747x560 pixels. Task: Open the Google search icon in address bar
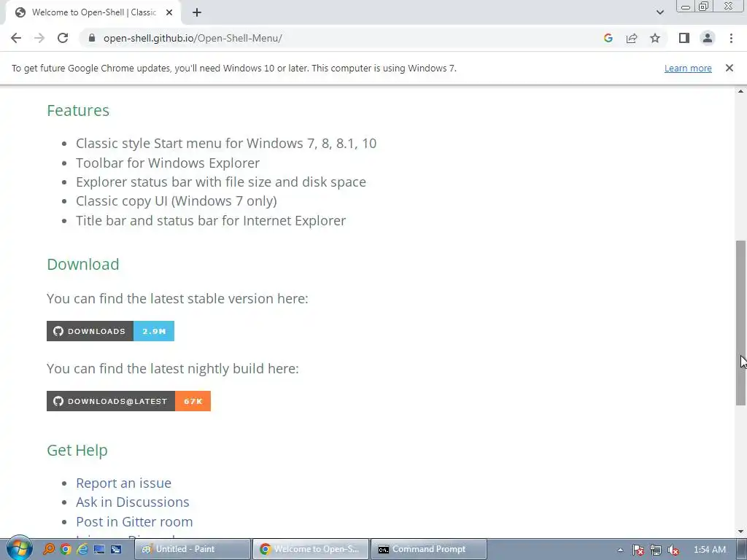click(608, 38)
